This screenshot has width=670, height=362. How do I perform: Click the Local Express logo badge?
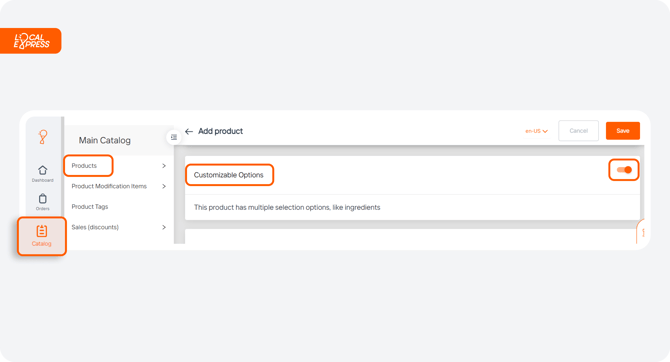(x=31, y=41)
